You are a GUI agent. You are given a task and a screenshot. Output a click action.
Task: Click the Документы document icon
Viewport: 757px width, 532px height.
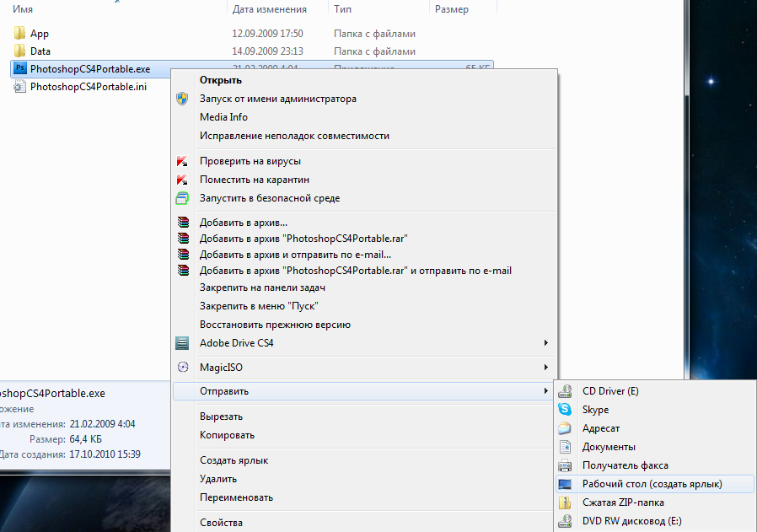click(565, 447)
